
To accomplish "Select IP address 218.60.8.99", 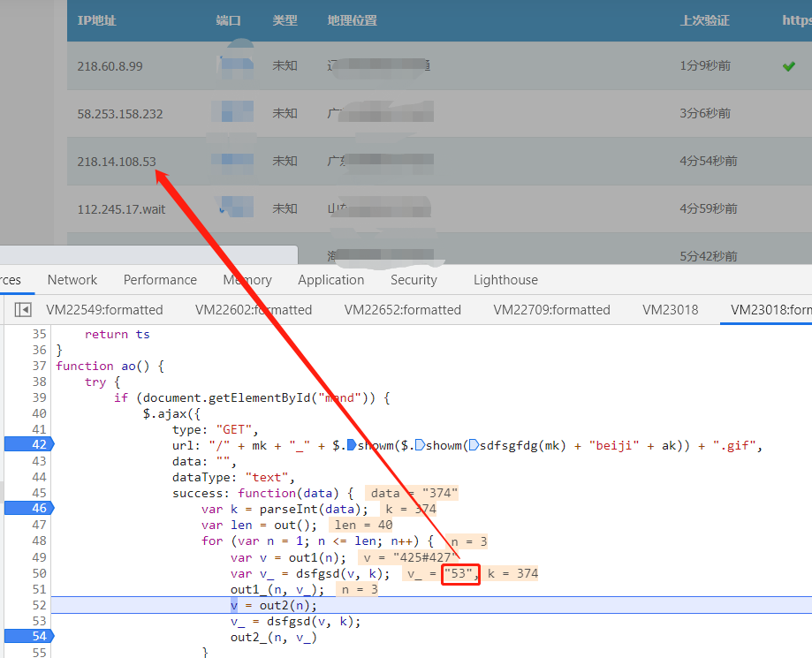I will tap(110, 66).
